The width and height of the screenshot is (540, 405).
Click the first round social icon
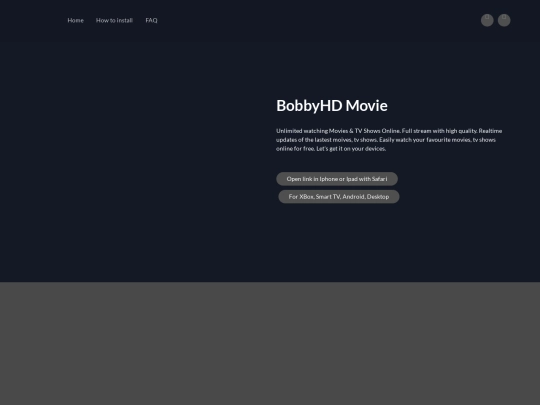[487, 20]
